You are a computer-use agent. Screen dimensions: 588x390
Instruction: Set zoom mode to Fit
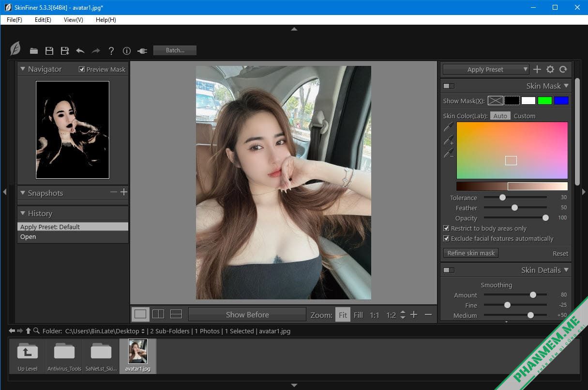pyautogui.click(x=343, y=315)
